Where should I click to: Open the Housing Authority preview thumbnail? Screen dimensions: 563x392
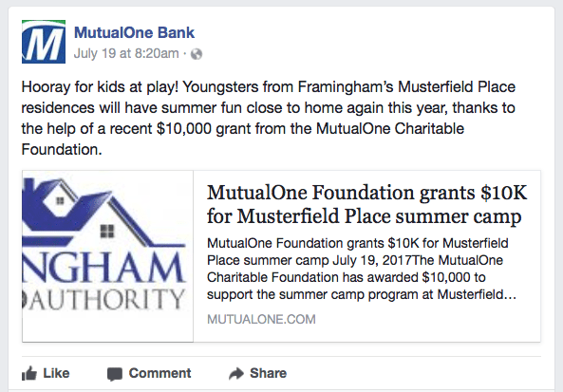107,256
